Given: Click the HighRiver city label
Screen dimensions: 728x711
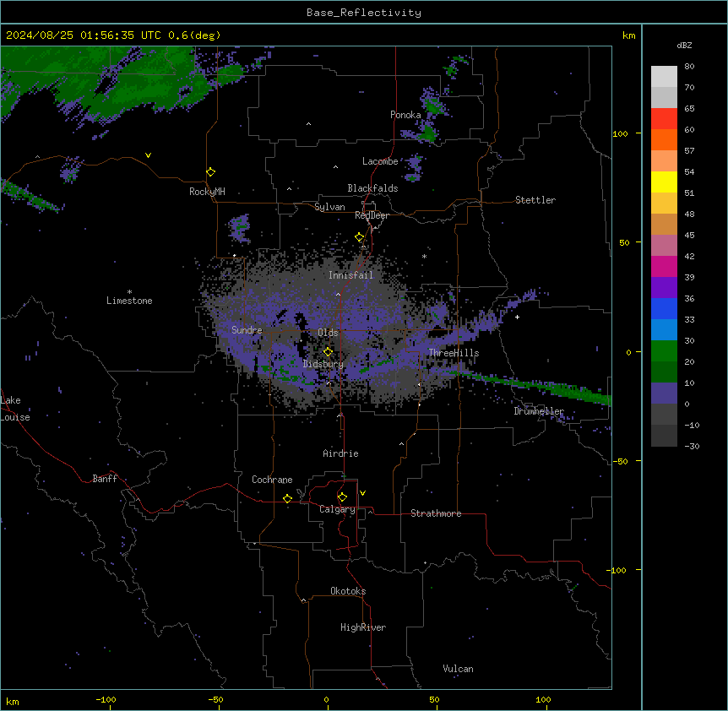Looking at the screenshot, I should click(363, 627).
